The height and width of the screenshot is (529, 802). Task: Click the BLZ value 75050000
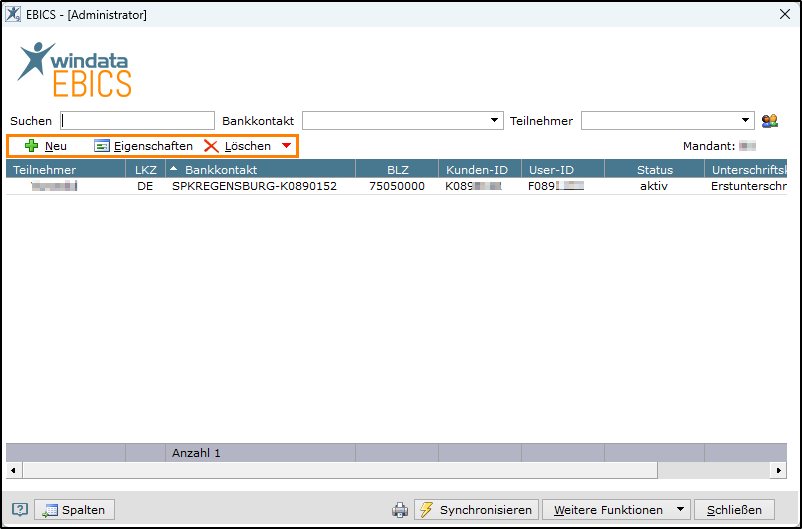click(397, 186)
